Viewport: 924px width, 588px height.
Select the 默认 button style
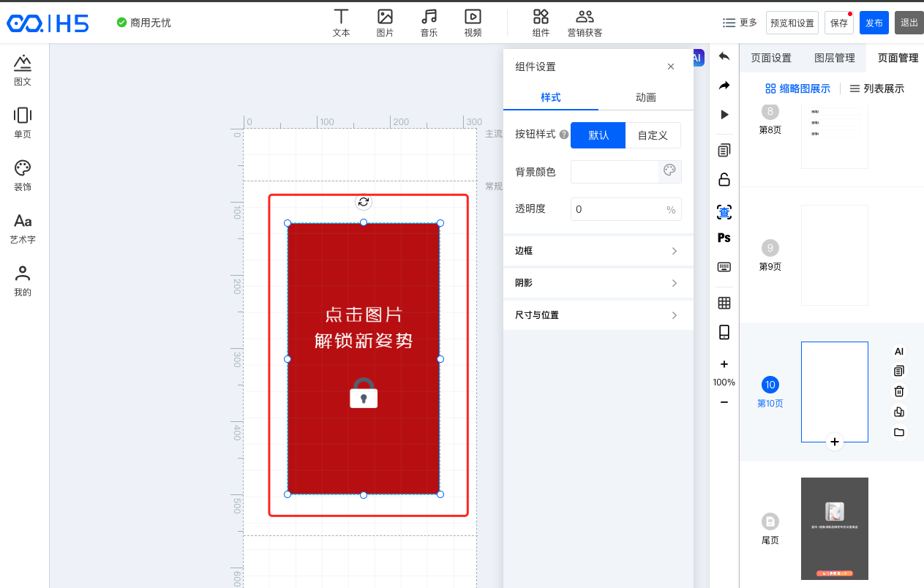(x=598, y=135)
